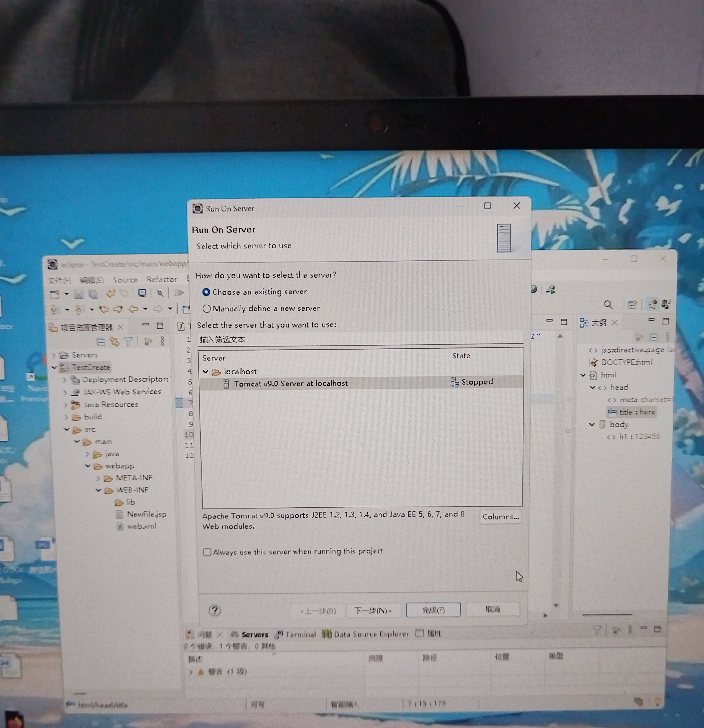Select Manually define a new server option
Screen dimensions: 704x728
pyautogui.click(x=207, y=308)
